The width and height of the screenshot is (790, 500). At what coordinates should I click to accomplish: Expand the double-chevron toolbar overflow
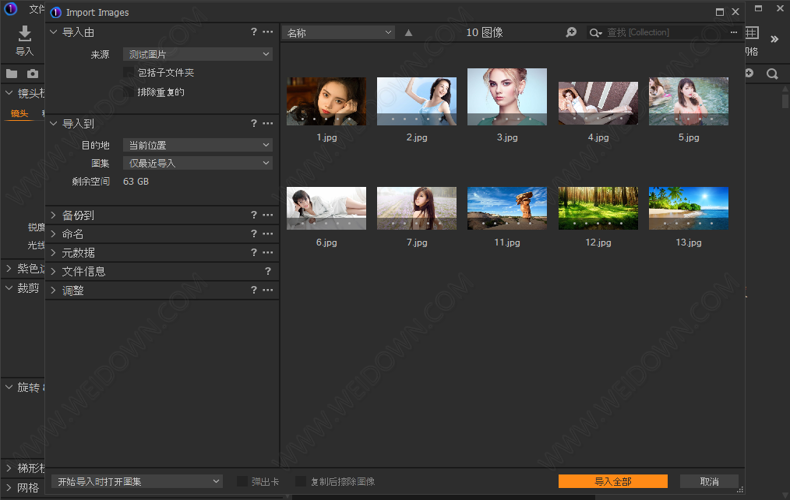774,39
